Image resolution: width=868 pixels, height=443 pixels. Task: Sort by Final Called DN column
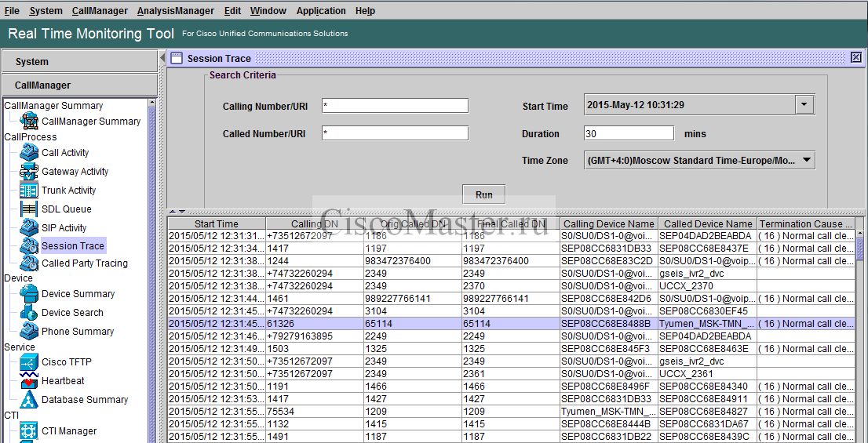click(x=510, y=224)
